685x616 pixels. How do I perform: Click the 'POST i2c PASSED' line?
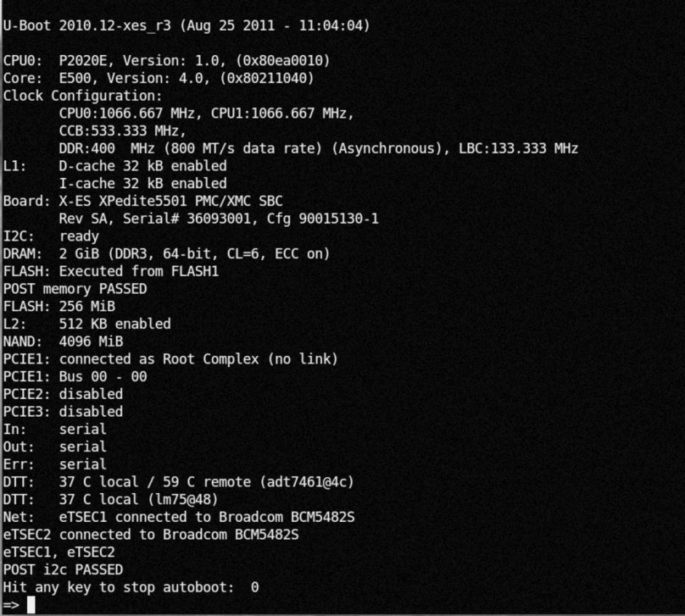[x=63, y=569]
